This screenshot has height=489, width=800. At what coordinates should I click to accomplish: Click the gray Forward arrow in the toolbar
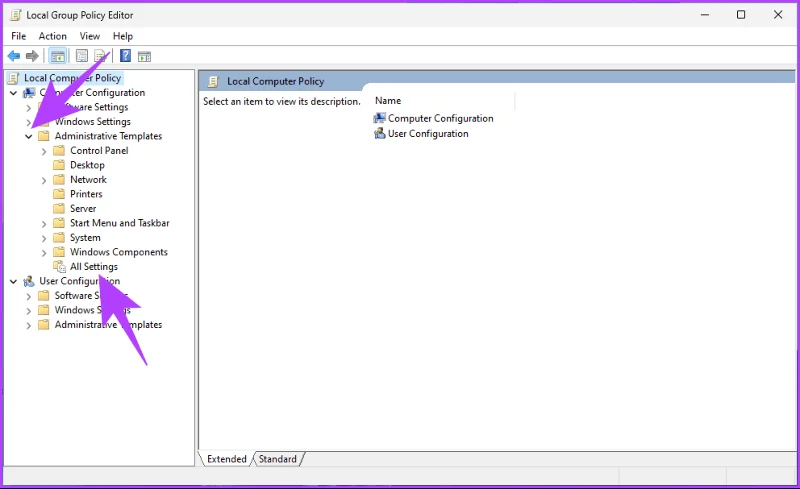coord(32,56)
